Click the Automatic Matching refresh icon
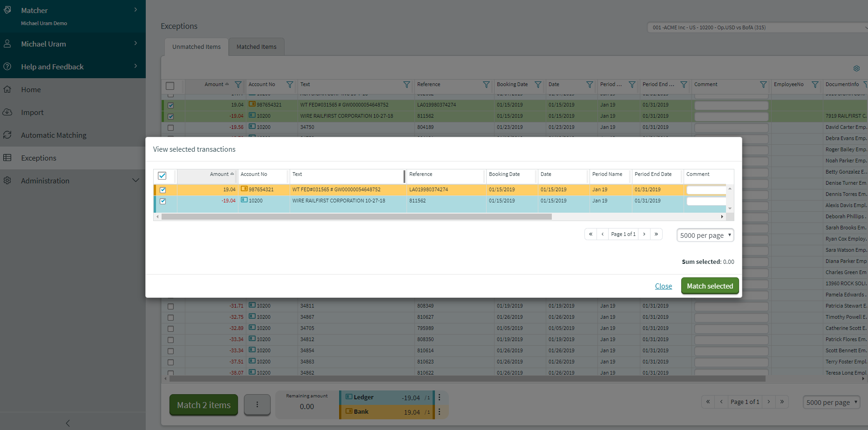 point(7,135)
